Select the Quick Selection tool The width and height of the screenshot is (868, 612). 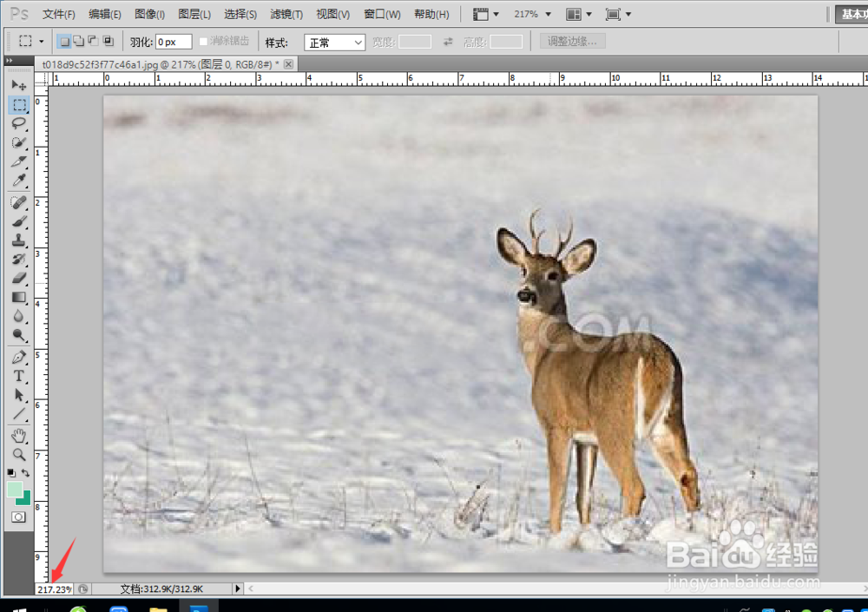tap(19, 142)
